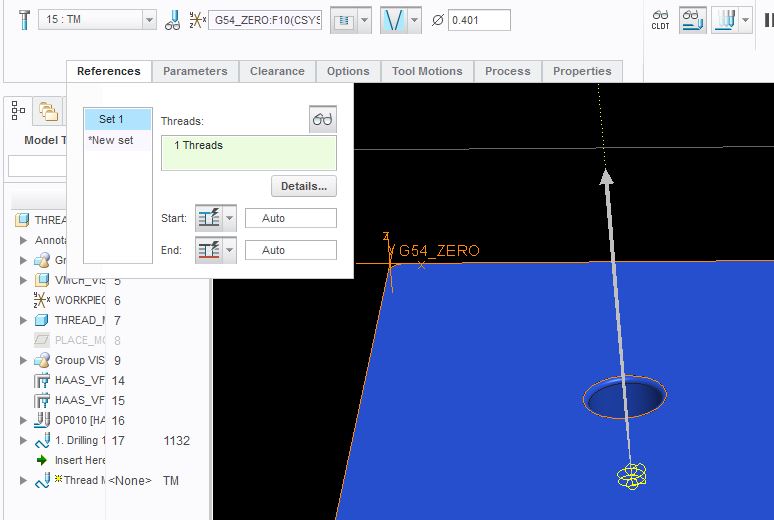Click the hole on the blue part
The image size is (774, 520).
click(x=625, y=398)
